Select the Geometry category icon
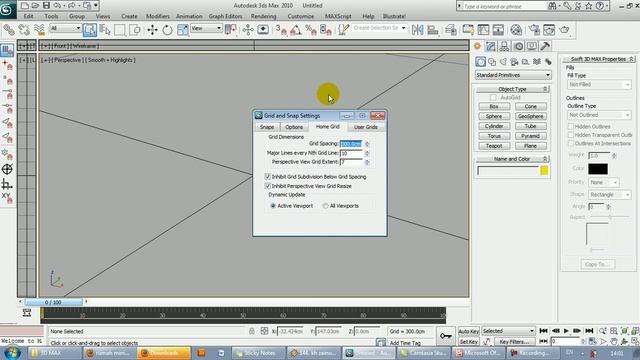640x360 pixels. (x=480, y=62)
